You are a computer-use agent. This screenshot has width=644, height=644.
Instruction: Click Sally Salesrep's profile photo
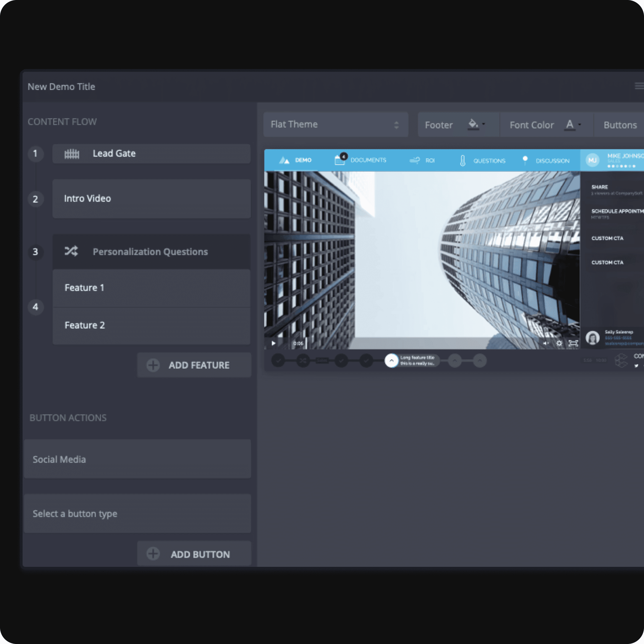(x=593, y=338)
